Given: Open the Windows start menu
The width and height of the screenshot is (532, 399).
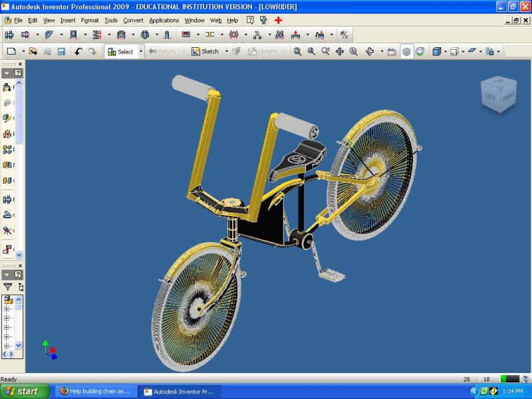Looking at the screenshot, I should pyautogui.click(x=25, y=392).
